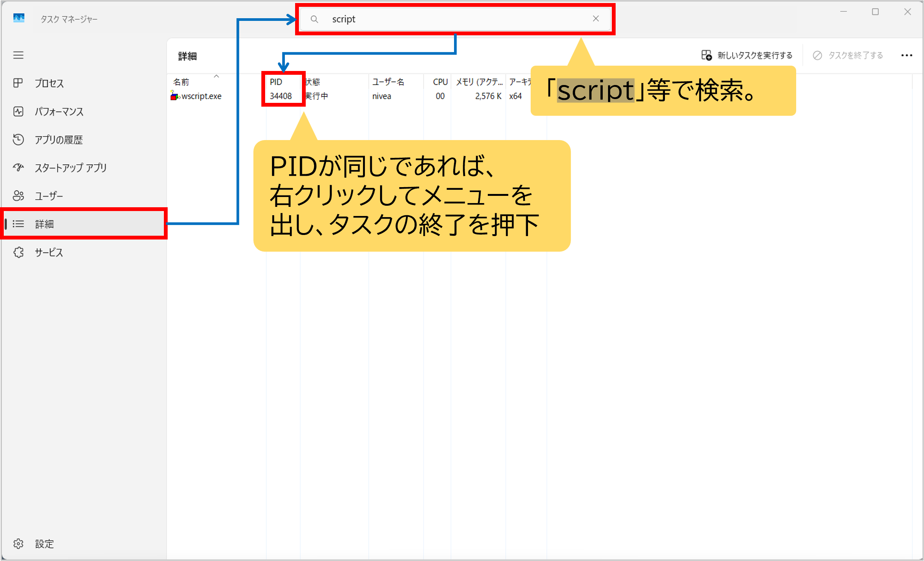Viewport: 924px width, 561px height.
Task: Click the Task Manager app icon
Action: 19,18
